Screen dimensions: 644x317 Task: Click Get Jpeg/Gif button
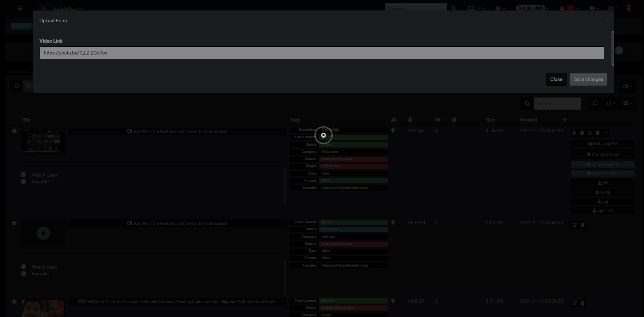click(x=603, y=144)
